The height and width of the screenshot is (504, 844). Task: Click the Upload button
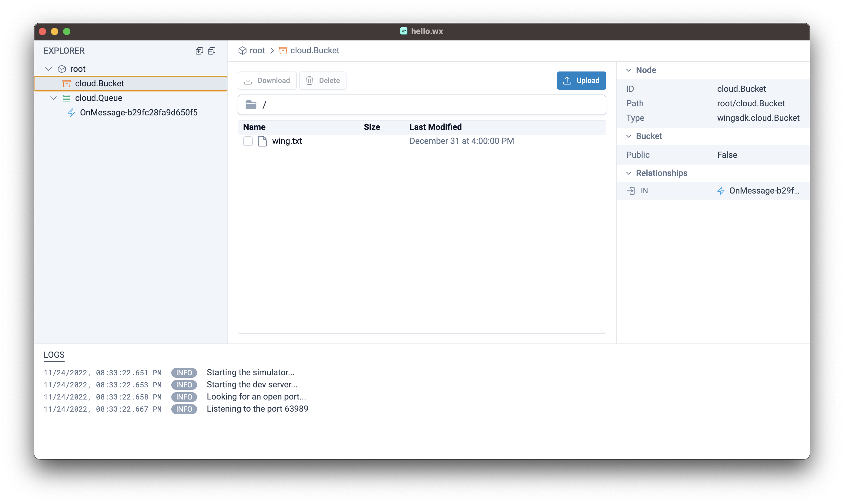(581, 80)
